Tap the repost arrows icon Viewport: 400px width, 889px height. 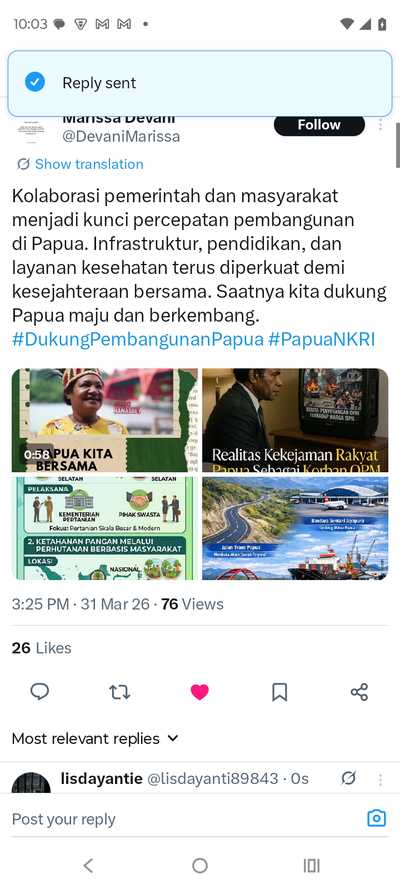tap(120, 692)
